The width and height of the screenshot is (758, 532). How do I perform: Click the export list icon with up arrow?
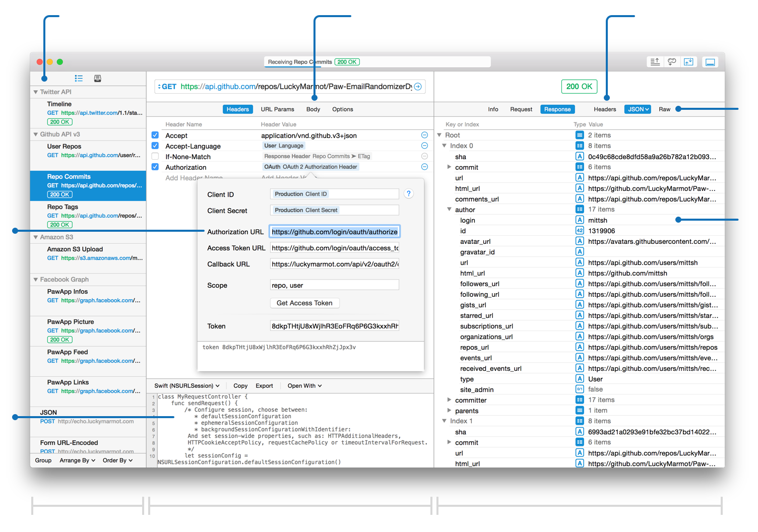(655, 62)
